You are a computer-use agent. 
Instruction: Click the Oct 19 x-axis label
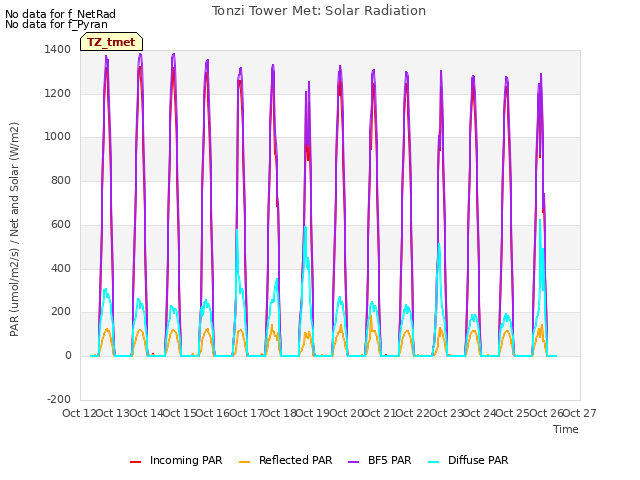click(x=312, y=413)
